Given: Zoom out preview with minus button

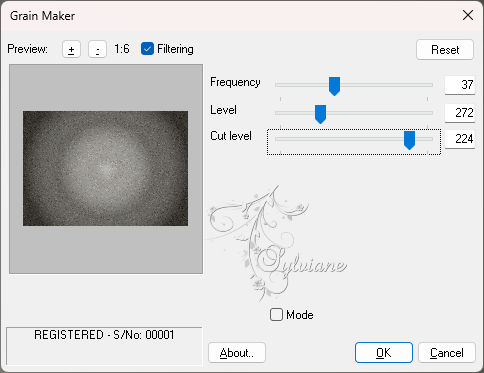Looking at the screenshot, I should pos(97,50).
